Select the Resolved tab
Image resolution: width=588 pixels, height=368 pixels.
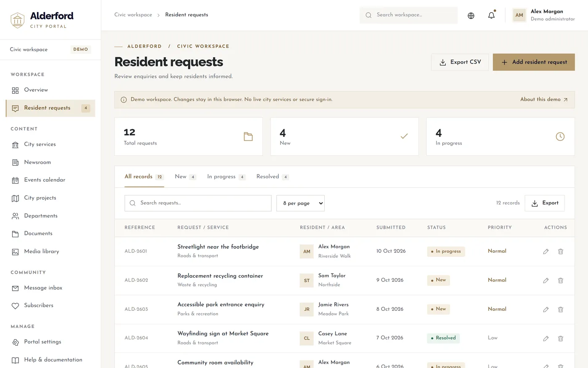tap(272, 177)
